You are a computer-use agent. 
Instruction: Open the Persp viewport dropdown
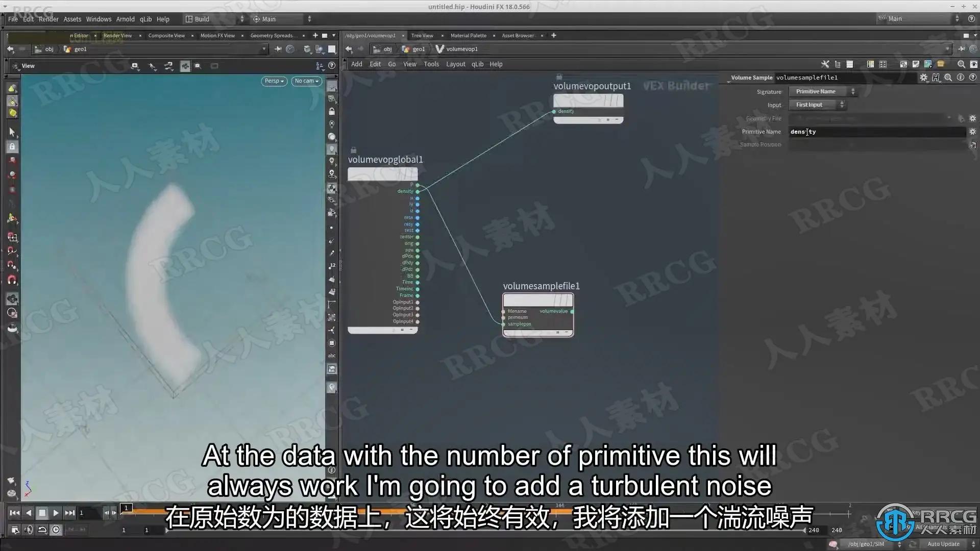274,81
